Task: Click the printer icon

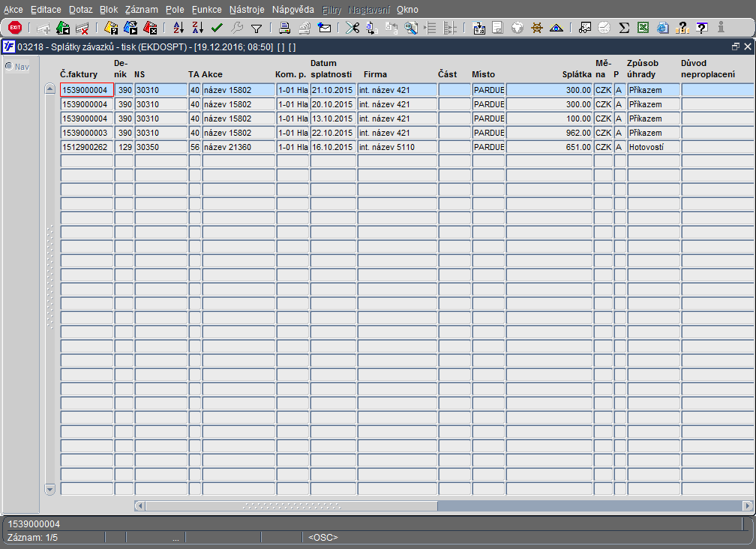Action: pos(284,28)
